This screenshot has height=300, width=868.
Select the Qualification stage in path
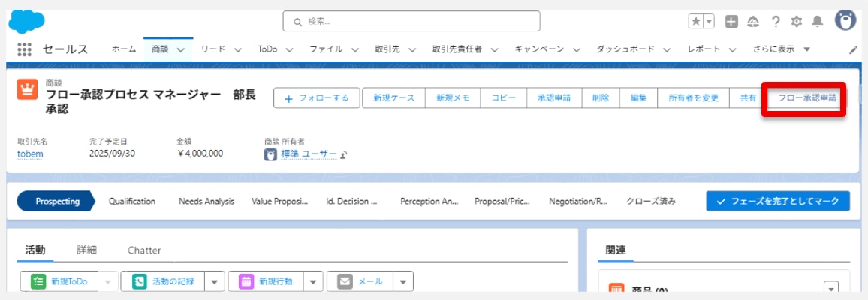pyautogui.click(x=131, y=201)
